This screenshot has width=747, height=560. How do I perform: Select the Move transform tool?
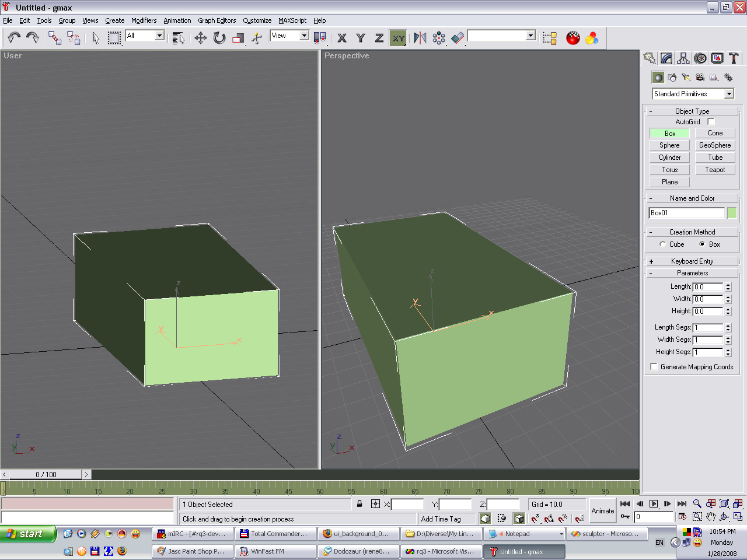tap(200, 38)
